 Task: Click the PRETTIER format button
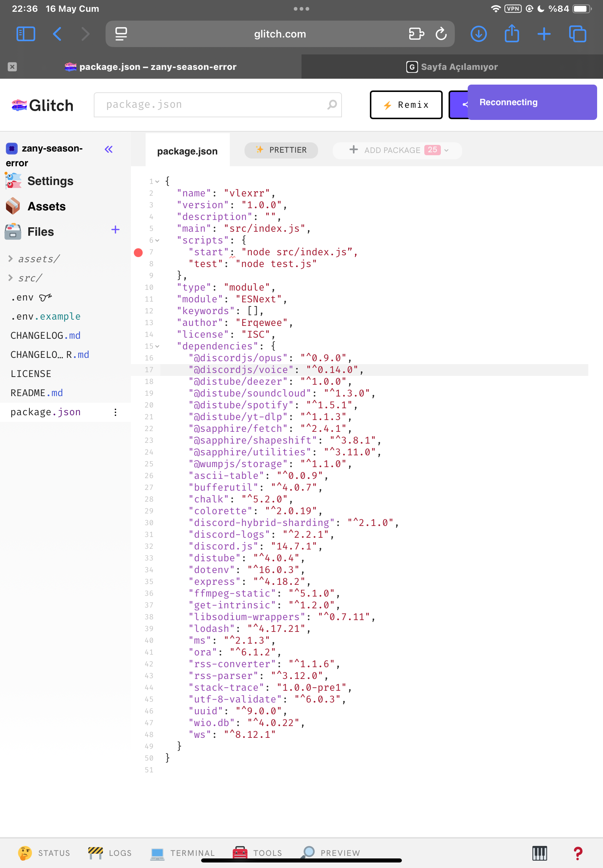point(281,150)
